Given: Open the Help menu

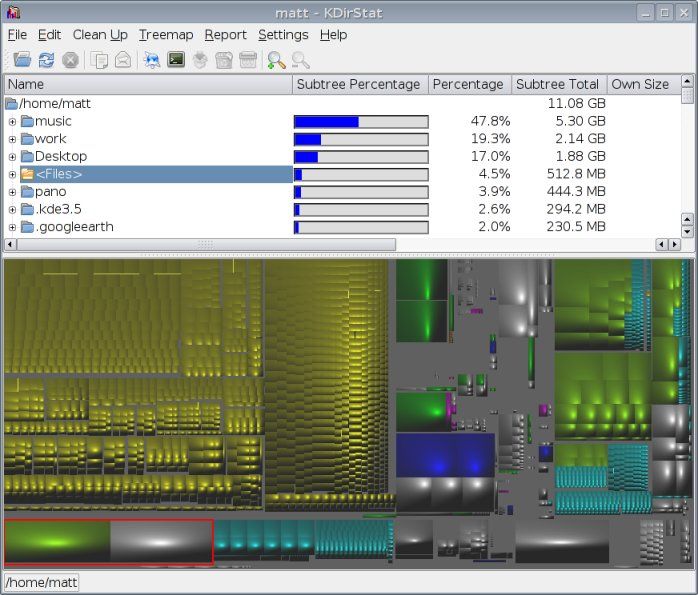Looking at the screenshot, I should (333, 35).
